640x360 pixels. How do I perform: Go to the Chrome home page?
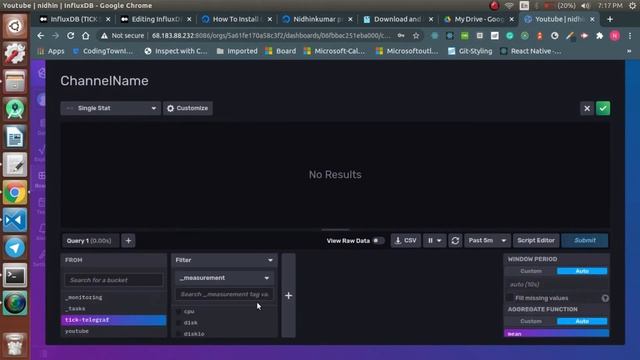[x=86, y=36]
